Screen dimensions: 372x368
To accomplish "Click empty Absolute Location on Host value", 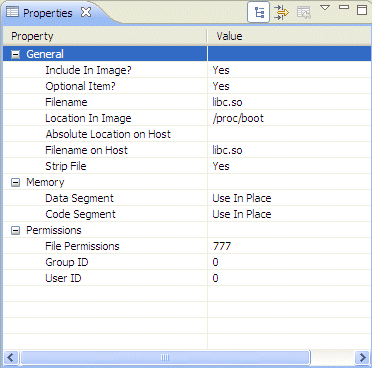I will pyautogui.click(x=289, y=134).
